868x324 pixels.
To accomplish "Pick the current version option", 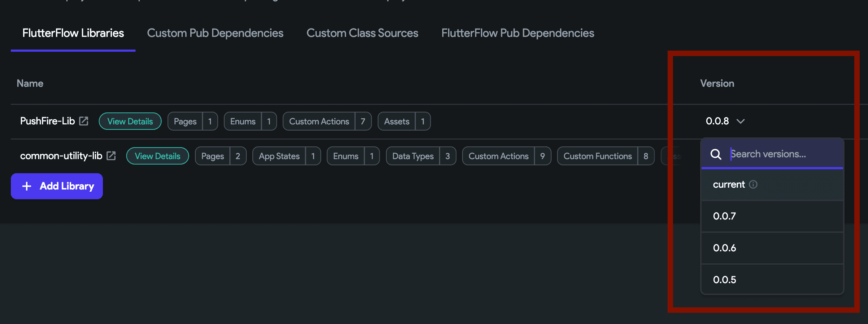I will [x=729, y=185].
